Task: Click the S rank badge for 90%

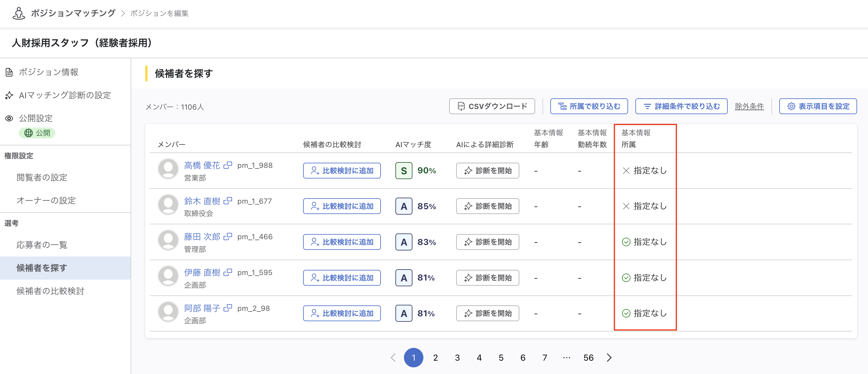Action: point(404,171)
